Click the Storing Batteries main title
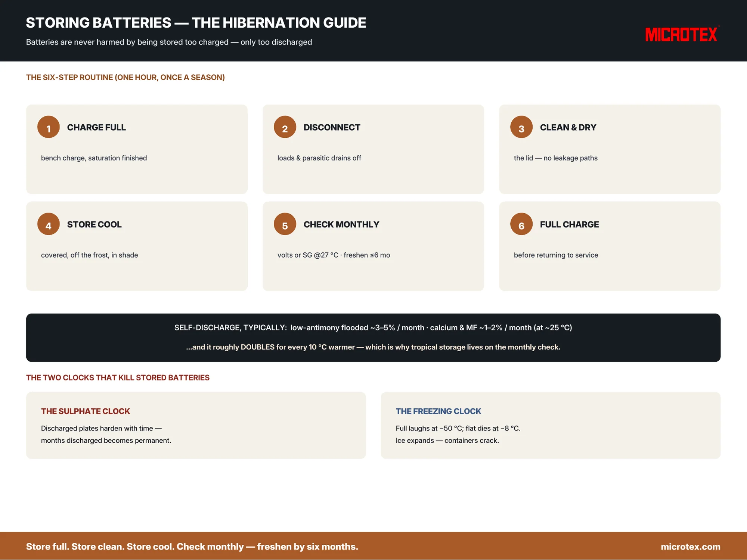The height and width of the screenshot is (560, 747). tap(196, 23)
